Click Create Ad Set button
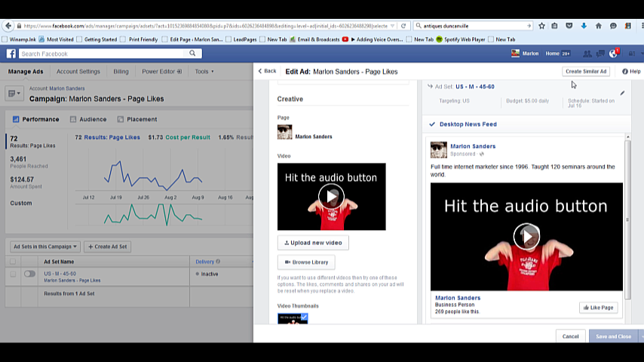 108,247
